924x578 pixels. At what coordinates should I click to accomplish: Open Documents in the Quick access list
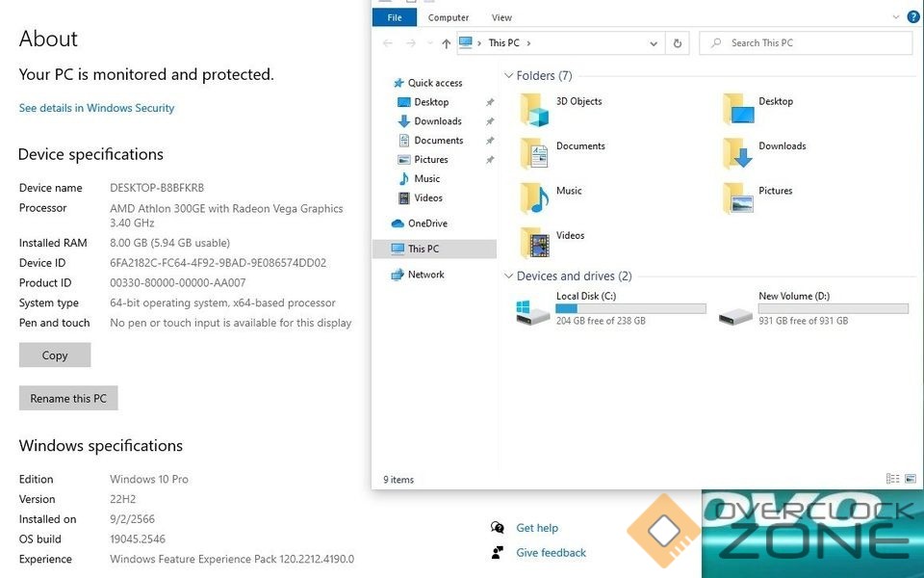(438, 141)
